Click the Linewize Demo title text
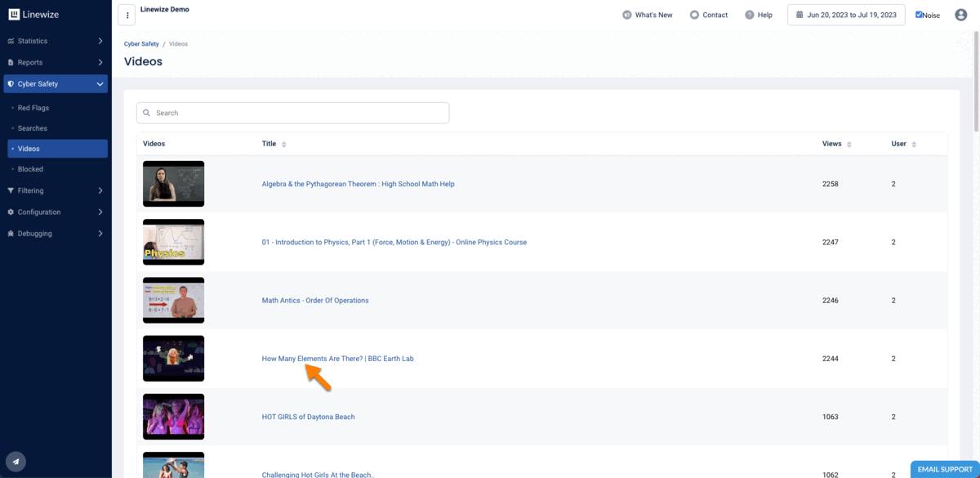This screenshot has height=478, width=980. [165, 10]
